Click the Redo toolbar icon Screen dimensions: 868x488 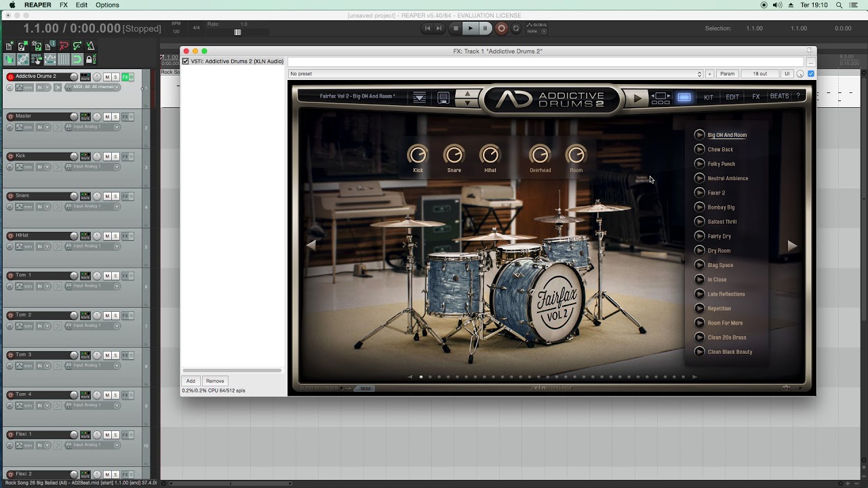[77, 46]
